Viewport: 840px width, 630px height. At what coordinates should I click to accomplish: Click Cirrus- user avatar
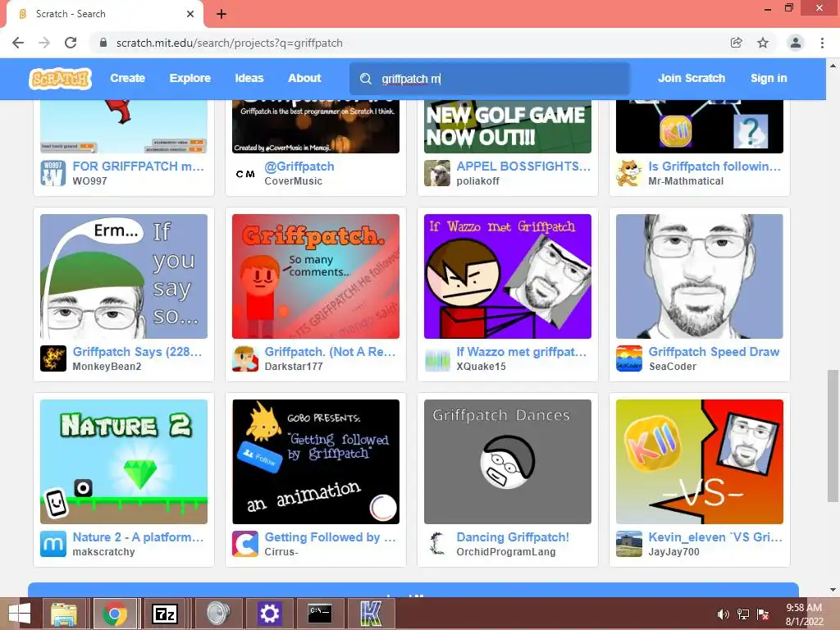(x=245, y=544)
